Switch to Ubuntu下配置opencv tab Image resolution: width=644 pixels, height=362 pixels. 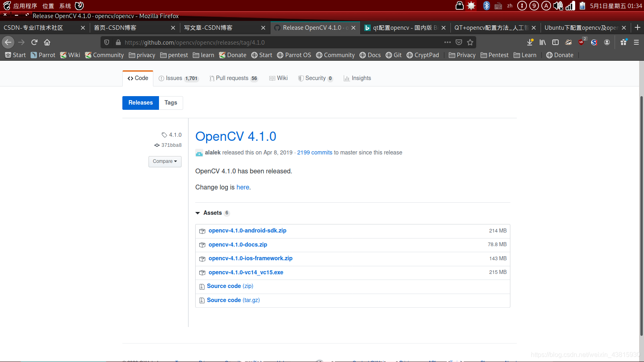pos(586,28)
